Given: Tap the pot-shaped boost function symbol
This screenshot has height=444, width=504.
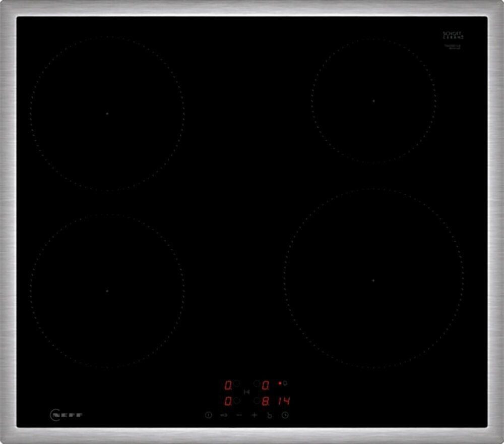Looking at the screenshot, I should [x=269, y=415].
